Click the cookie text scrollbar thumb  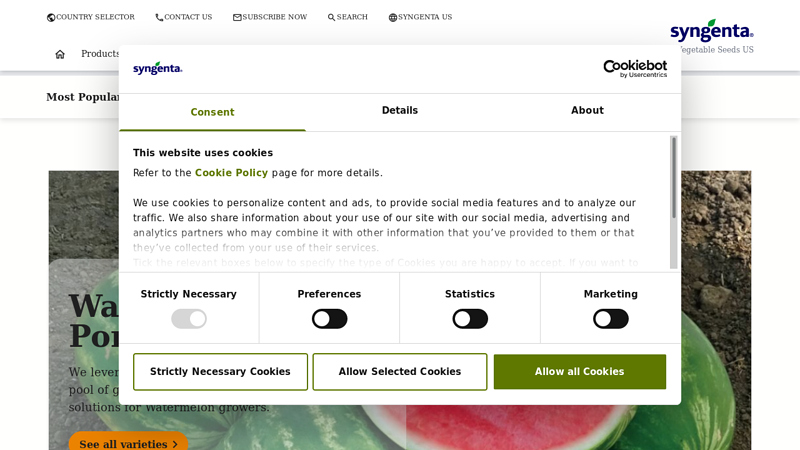click(674, 178)
